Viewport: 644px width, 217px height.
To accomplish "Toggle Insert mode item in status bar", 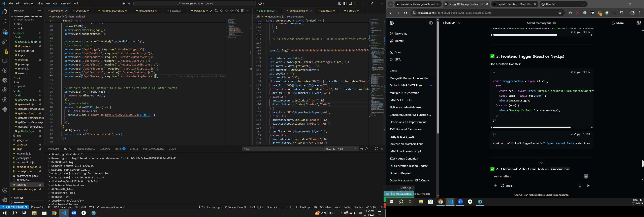I will click(x=337, y=207).
